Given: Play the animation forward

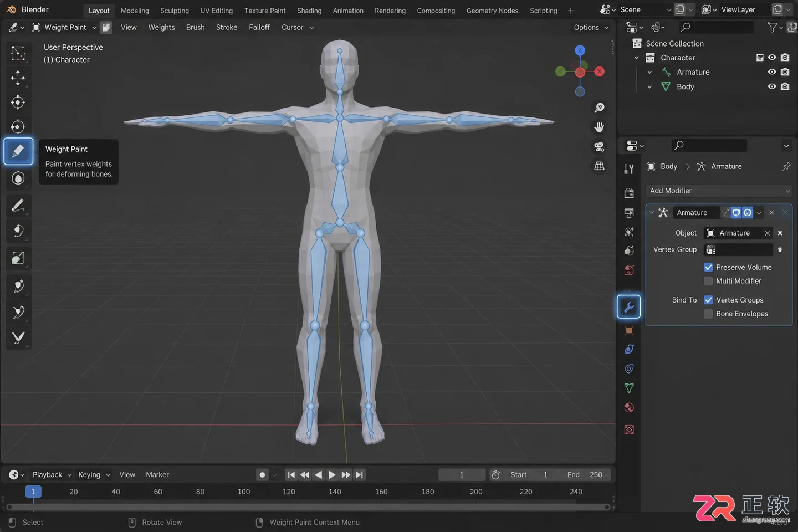Looking at the screenshot, I should coord(332,475).
